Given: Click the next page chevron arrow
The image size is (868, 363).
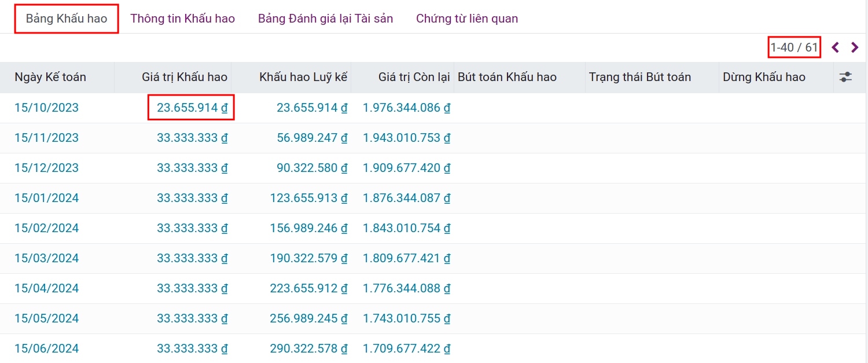Looking at the screenshot, I should pos(854,47).
